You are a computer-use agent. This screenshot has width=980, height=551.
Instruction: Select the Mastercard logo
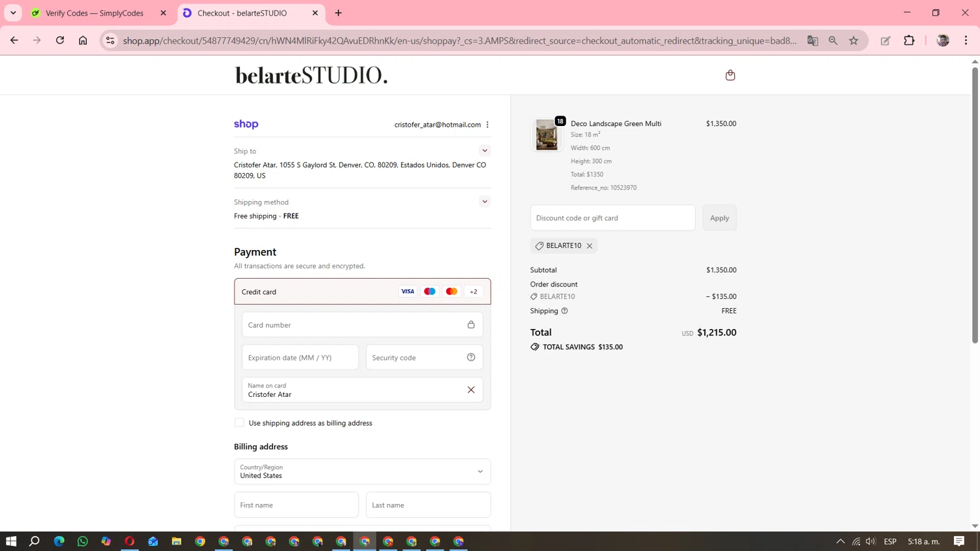point(451,292)
